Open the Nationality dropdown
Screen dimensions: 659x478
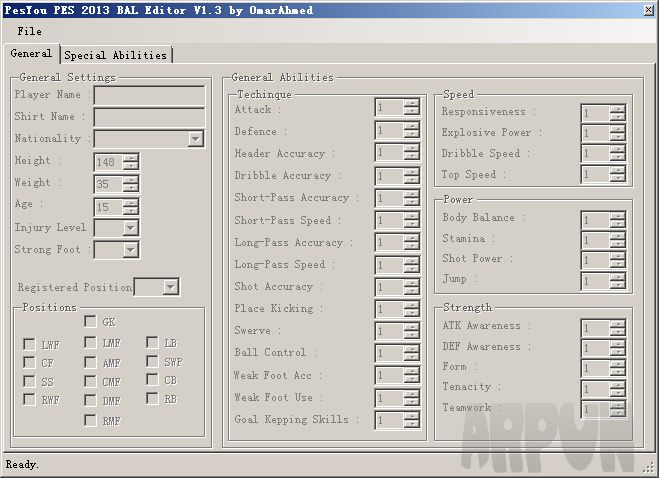(195, 139)
